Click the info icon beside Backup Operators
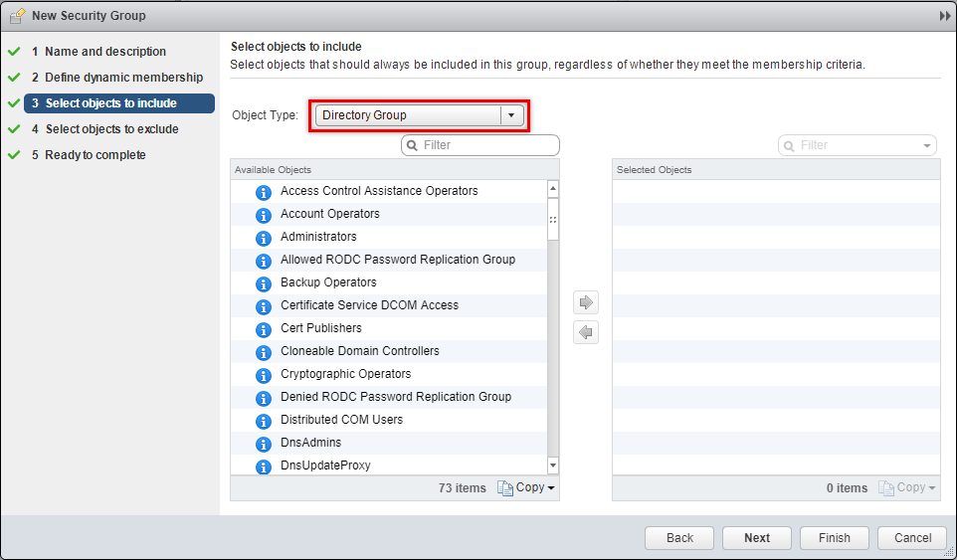Screen dimensions: 957x560 pos(264,283)
